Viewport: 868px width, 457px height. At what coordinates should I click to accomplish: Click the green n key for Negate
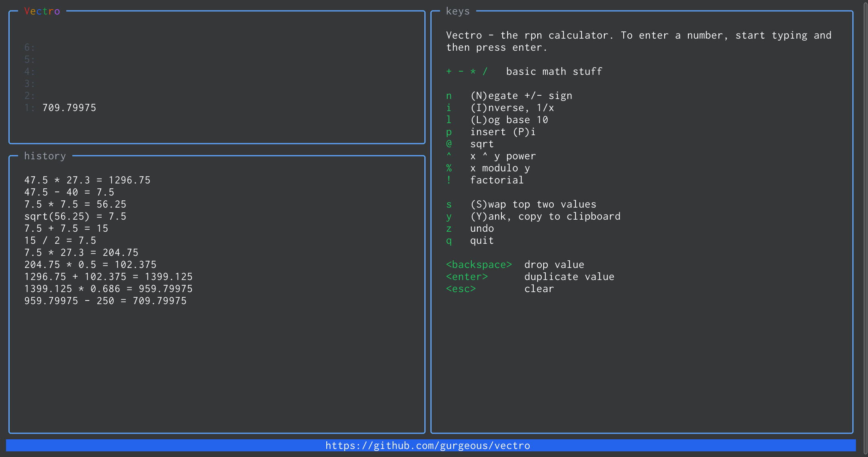click(449, 96)
